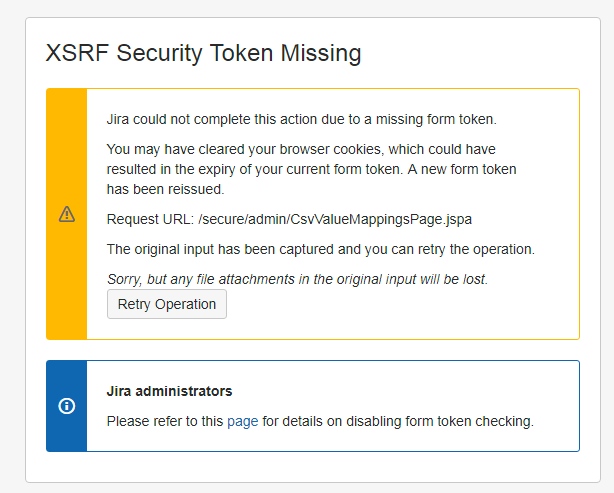
Task: Open the 'page' link about form tokens
Action: [x=243, y=421]
